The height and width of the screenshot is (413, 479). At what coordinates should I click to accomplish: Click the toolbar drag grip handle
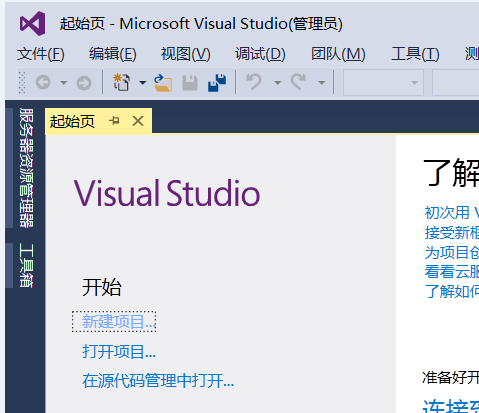point(22,82)
